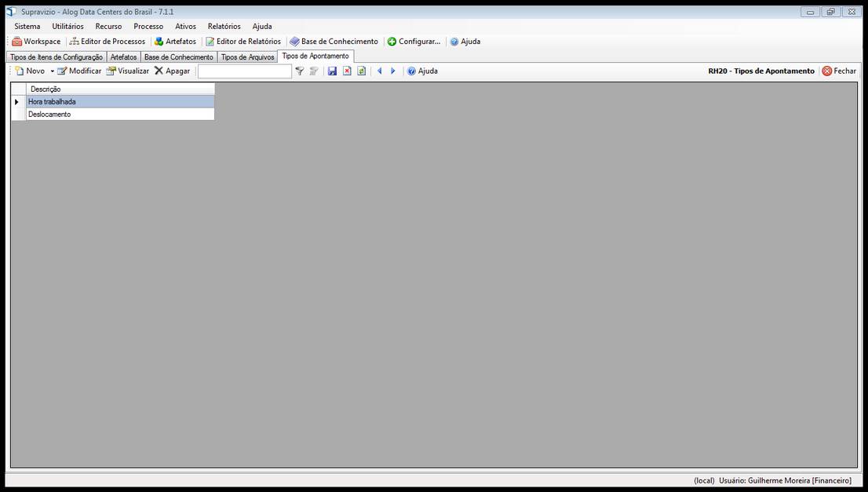
Task: Click the RH20 - Tipos de Apontamento title
Action: pyautogui.click(x=761, y=71)
